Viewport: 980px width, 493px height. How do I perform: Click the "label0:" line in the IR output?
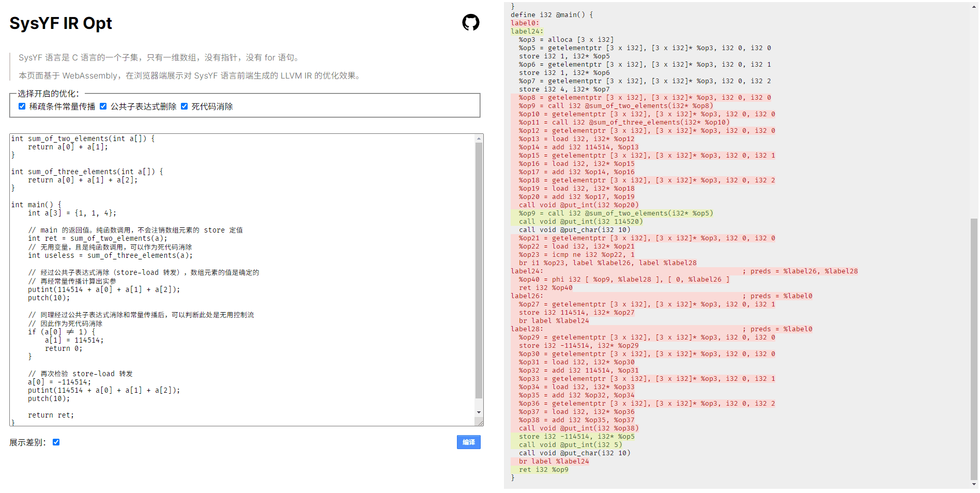click(525, 23)
